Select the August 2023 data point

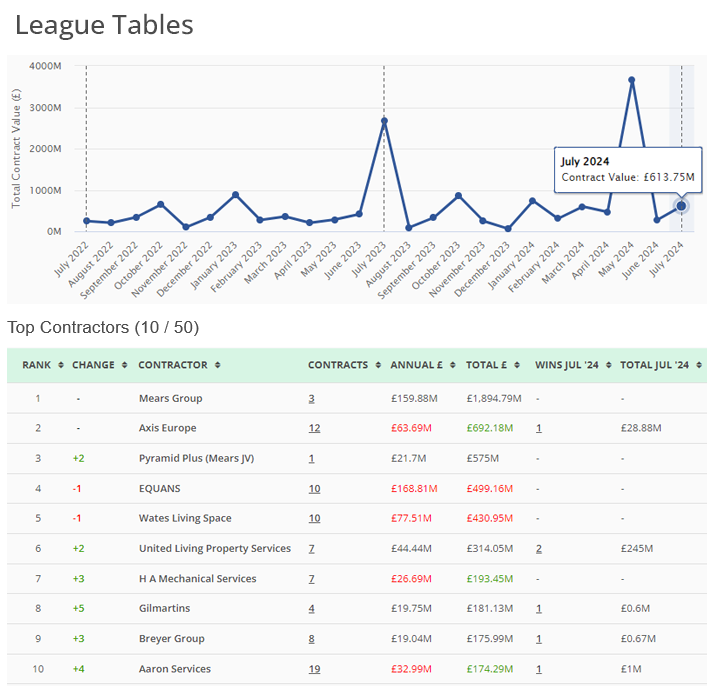(409, 227)
